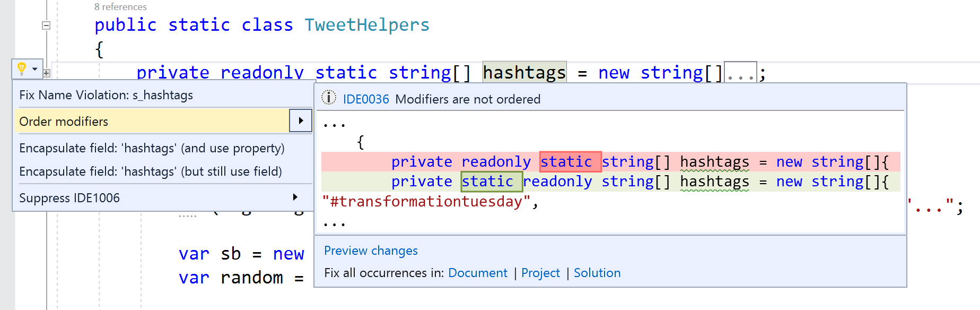Click the info icon beside IDE0036

pos(329,98)
